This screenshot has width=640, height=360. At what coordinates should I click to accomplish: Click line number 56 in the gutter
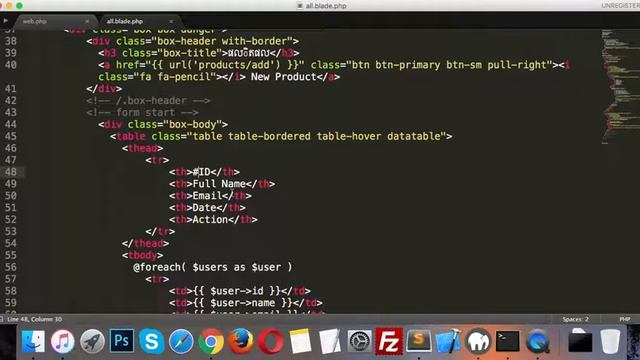point(11,267)
